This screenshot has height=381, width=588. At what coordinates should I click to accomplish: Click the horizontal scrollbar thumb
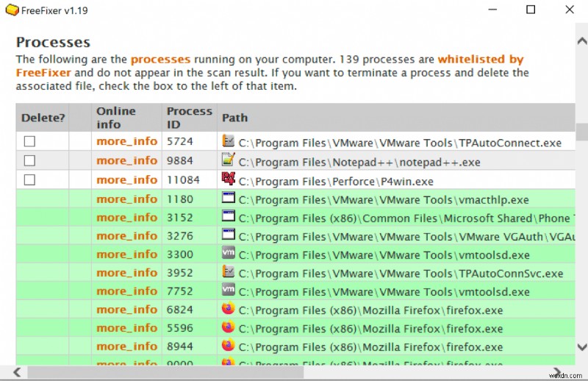coord(165,372)
